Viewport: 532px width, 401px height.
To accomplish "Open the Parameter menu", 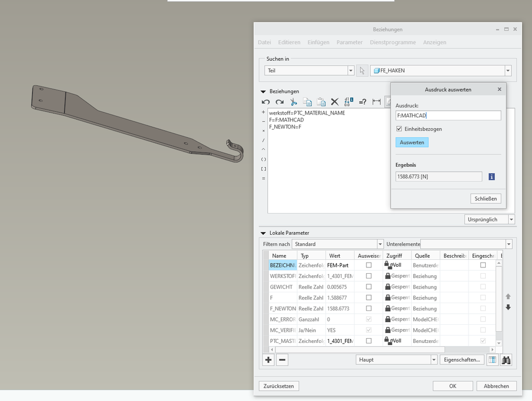I will (x=349, y=42).
